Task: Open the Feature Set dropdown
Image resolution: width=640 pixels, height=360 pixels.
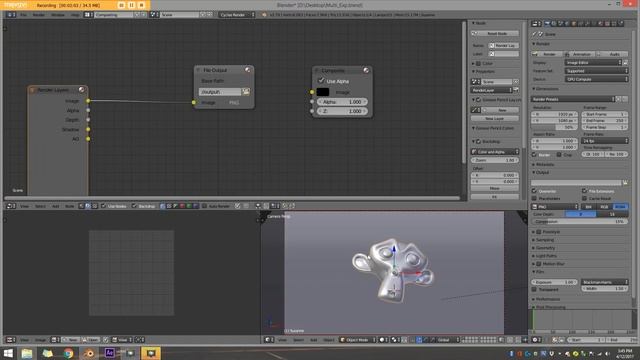Action: tap(596, 71)
